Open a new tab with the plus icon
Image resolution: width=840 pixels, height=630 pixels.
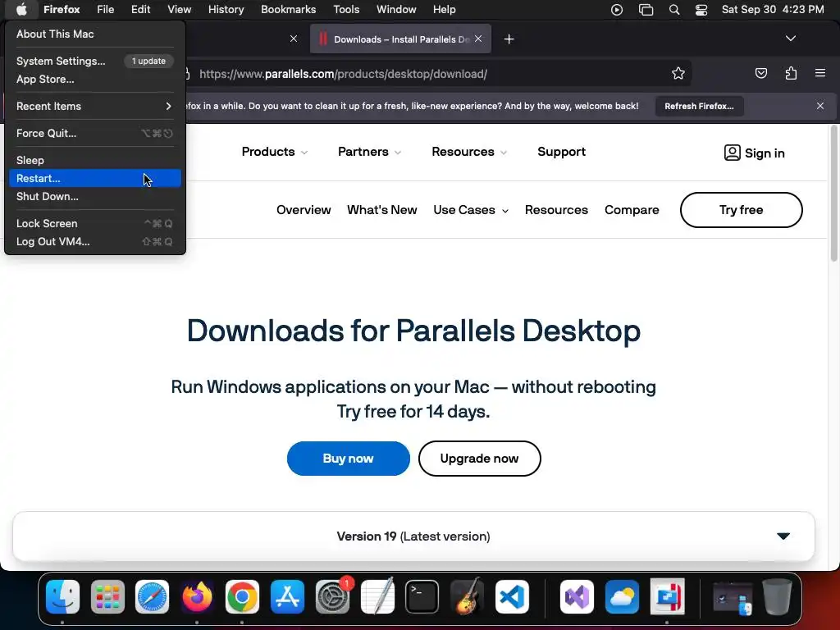click(x=509, y=39)
